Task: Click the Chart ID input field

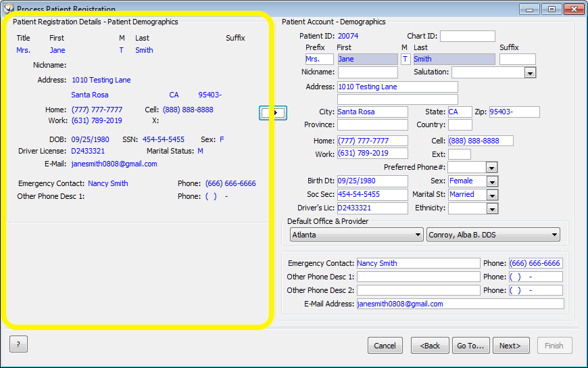Action: 467,36
